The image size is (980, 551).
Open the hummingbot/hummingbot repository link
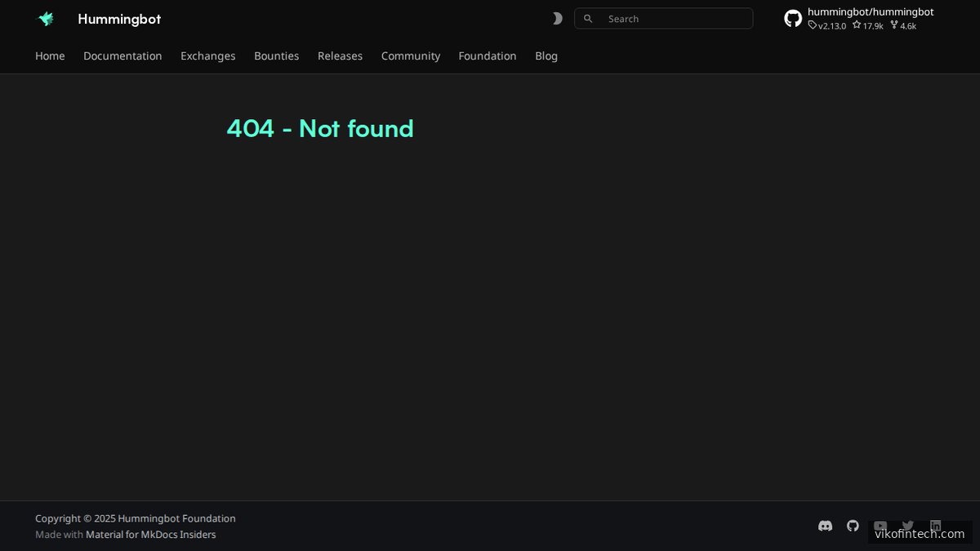(870, 11)
